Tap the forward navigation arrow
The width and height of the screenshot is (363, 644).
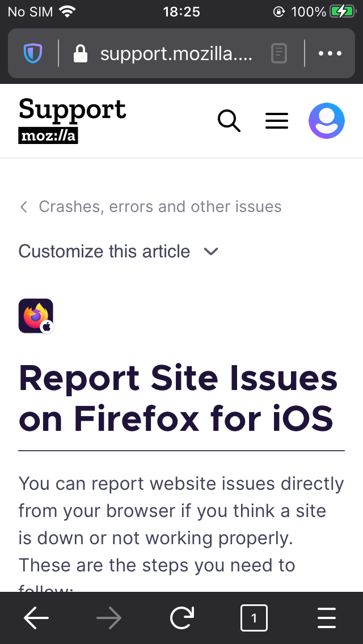(109, 618)
